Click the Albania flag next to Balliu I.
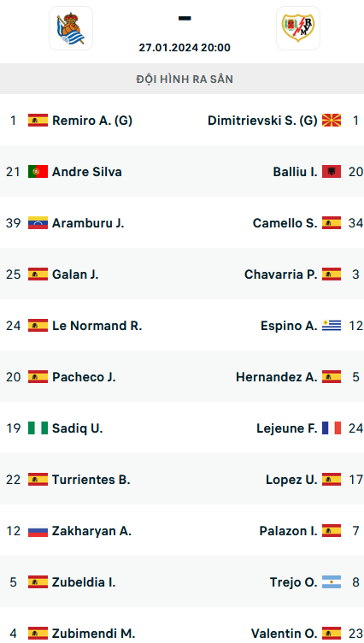Image resolution: width=364 pixels, height=643 pixels. [332, 171]
